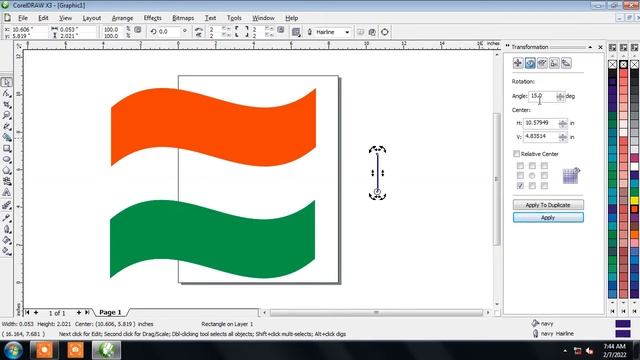Select the Fill tool
The width and height of the screenshot is (640, 360).
7,240
